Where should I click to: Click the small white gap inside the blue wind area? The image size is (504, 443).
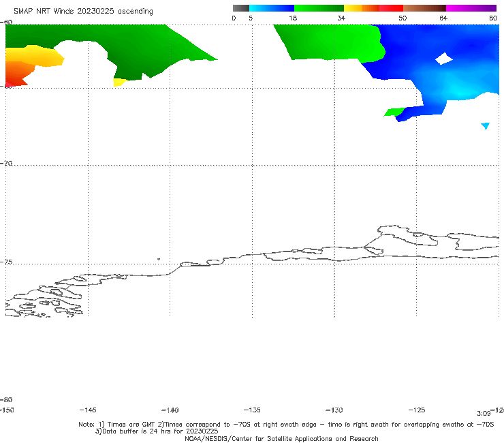click(x=444, y=59)
